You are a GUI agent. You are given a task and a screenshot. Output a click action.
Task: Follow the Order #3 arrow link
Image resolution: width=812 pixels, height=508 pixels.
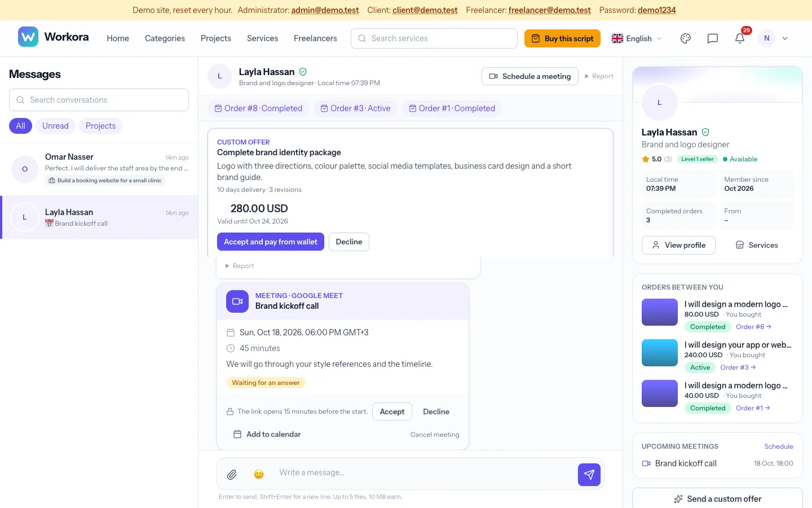point(738,367)
